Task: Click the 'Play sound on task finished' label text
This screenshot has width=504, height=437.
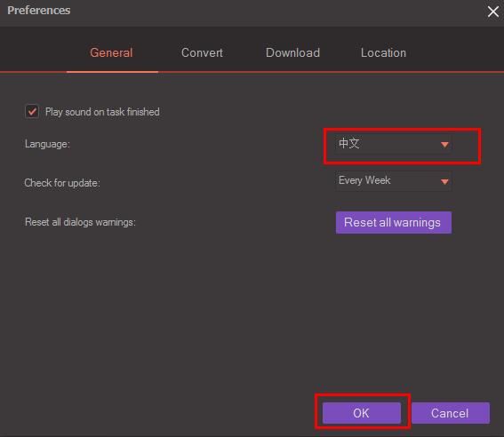Action: click(102, 112)
